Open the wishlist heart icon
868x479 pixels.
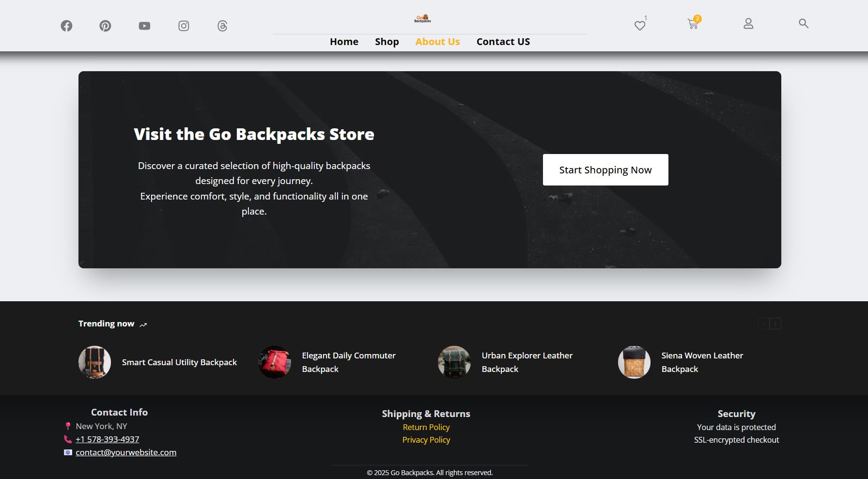(x=640, y=25)
